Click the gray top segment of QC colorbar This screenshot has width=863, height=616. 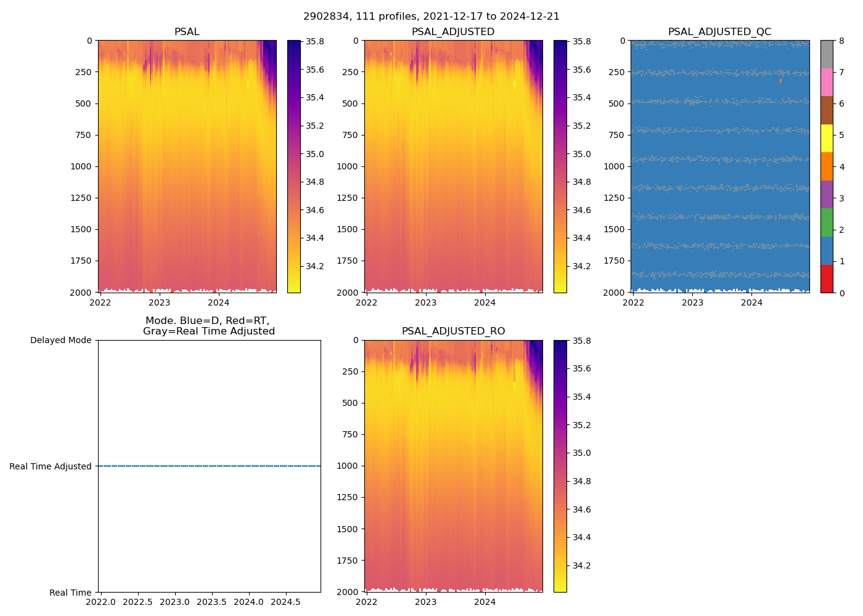point(827,54)
